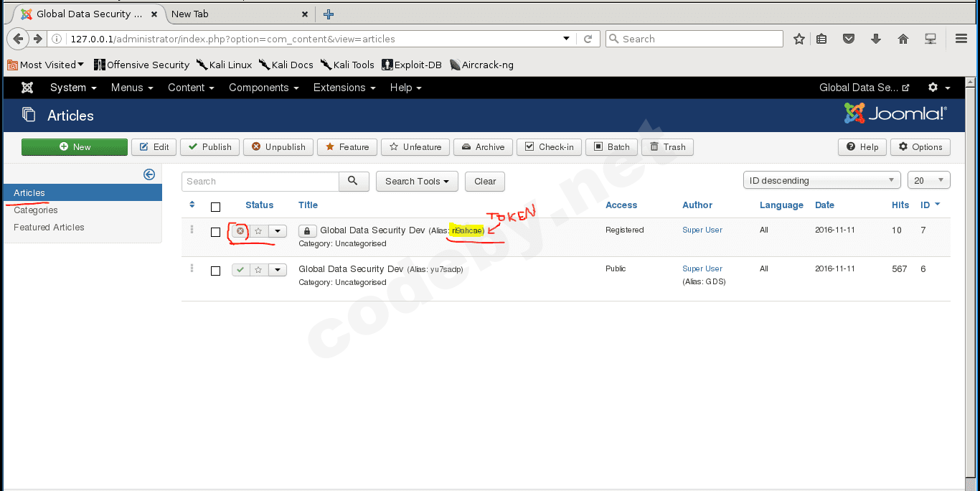Bookmark this page with star icon
Viewport: 980px width, 491px height.
coord(799,39)
